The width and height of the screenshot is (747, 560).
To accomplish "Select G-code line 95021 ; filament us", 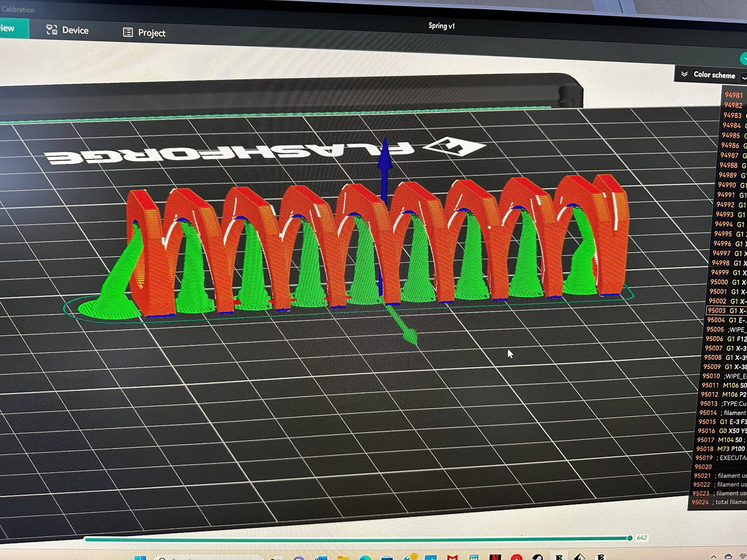I will [721, 476].
